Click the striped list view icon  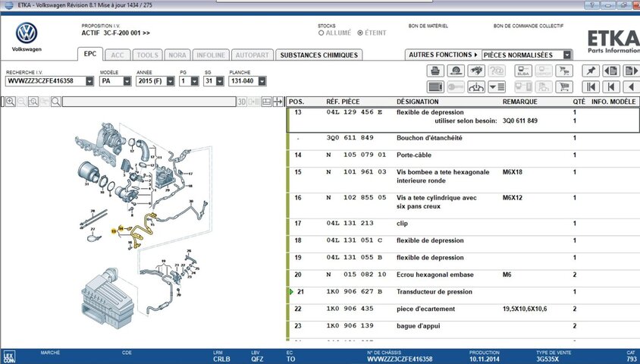(x=435, y=87)
